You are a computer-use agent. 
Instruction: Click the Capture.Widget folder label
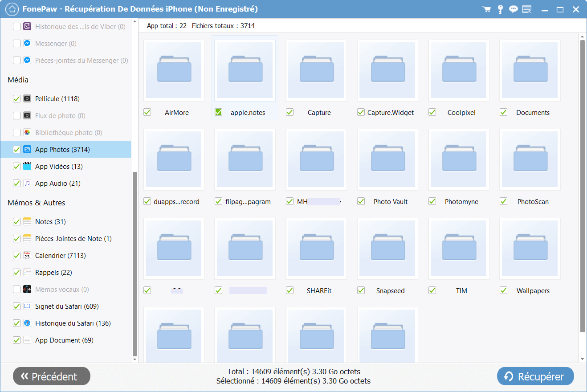tap(391, 113)
